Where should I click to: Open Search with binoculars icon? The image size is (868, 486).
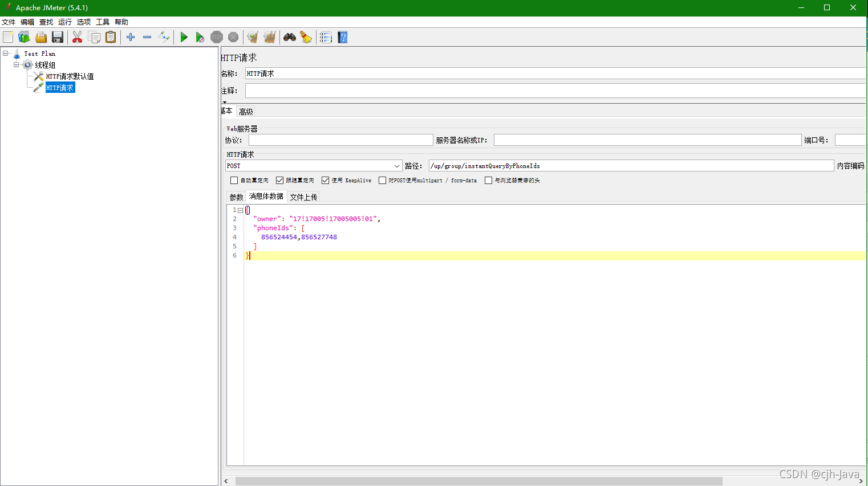[x=290, y=37]
